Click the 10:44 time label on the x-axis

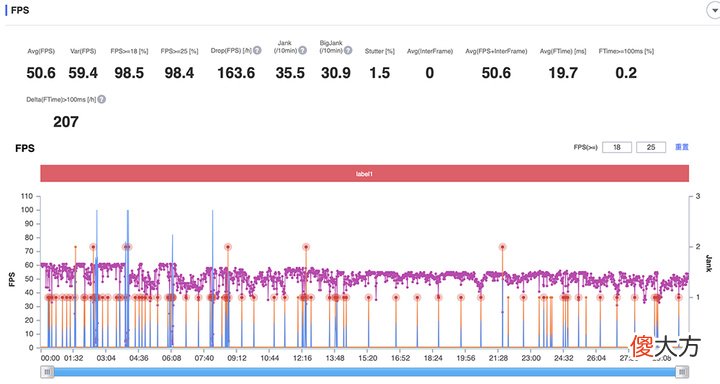click(270, 358)
